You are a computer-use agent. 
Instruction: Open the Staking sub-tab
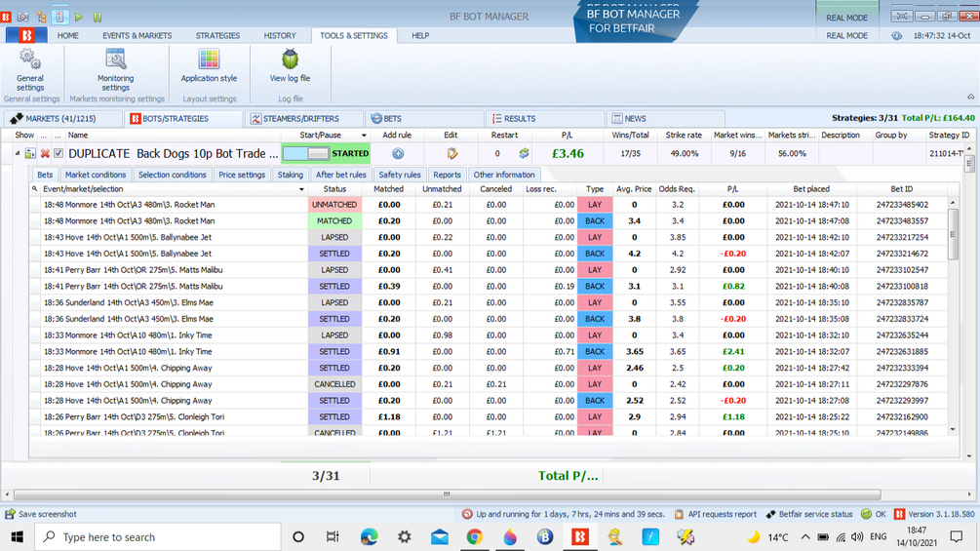tap(290, 175)
